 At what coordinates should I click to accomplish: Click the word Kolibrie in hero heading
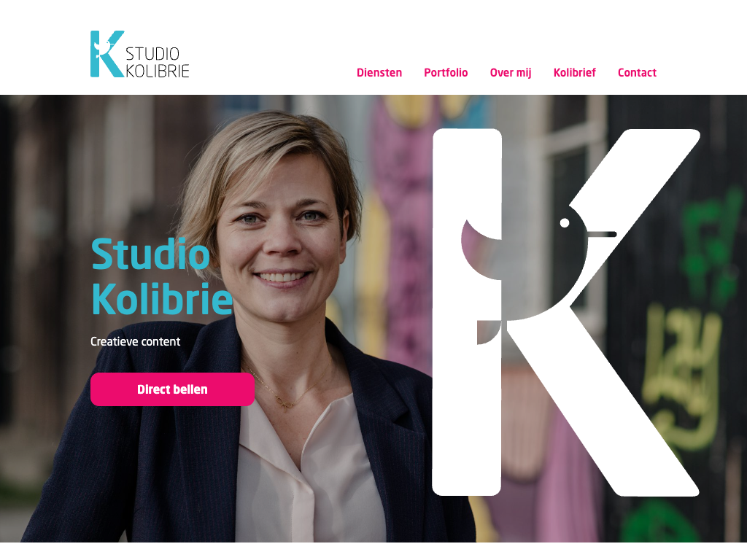pos(162,299)
